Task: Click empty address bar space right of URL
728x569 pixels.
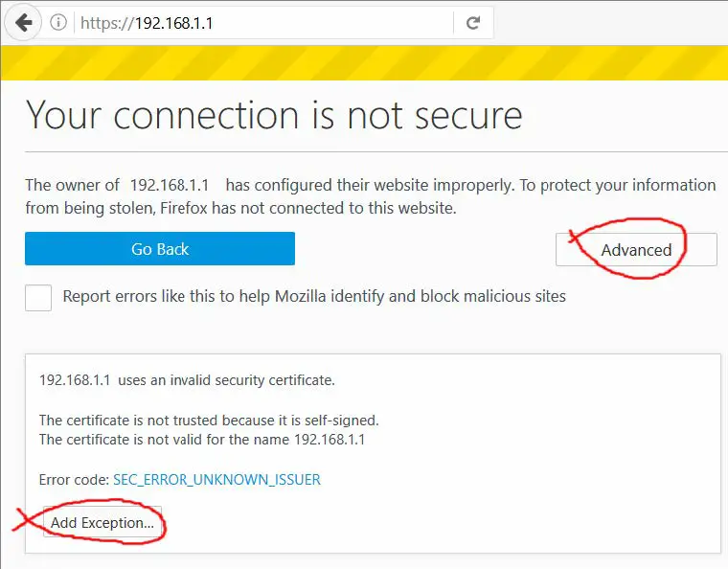Action: (335, 23)
